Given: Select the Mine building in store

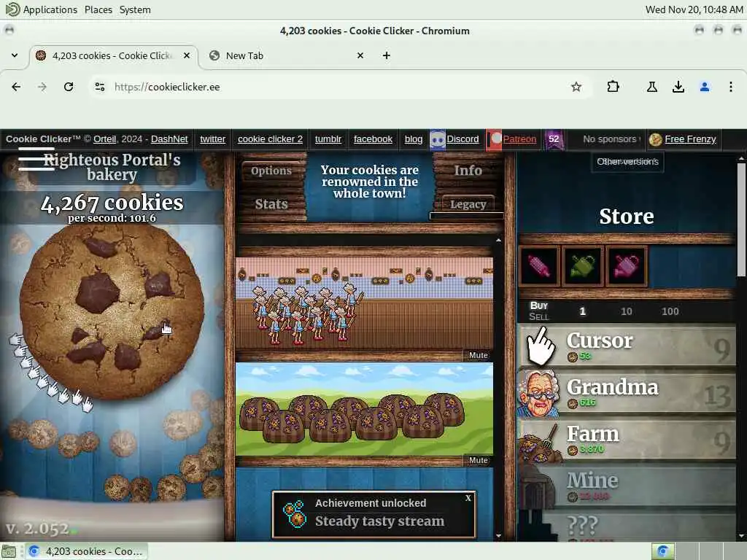Looking at the screenshot, I should pos(627,486).
